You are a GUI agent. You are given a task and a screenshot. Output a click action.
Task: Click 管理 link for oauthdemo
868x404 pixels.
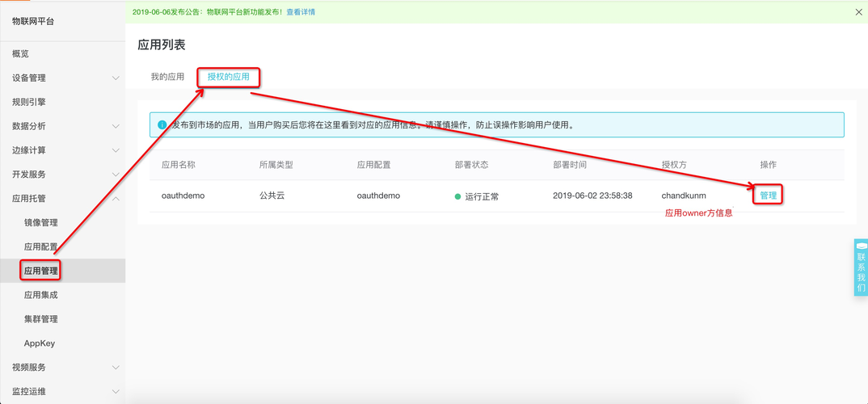click(769, 196)
